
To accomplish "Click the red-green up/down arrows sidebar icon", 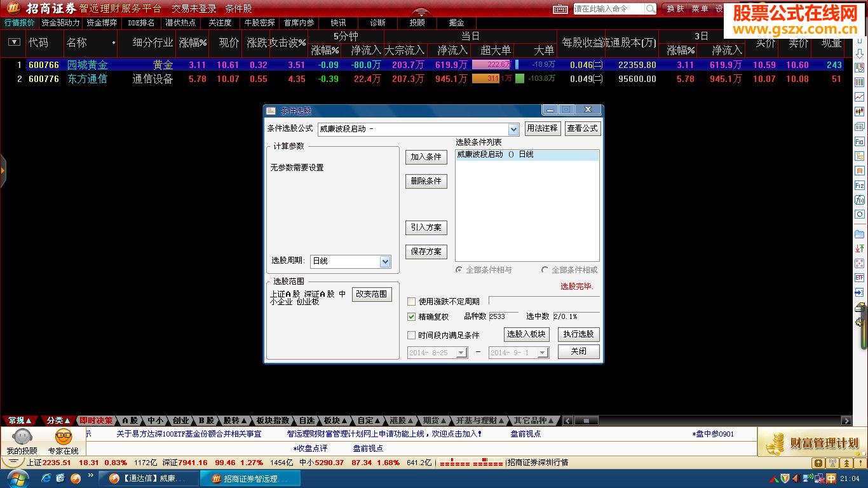I will click(x=860, y=248).
